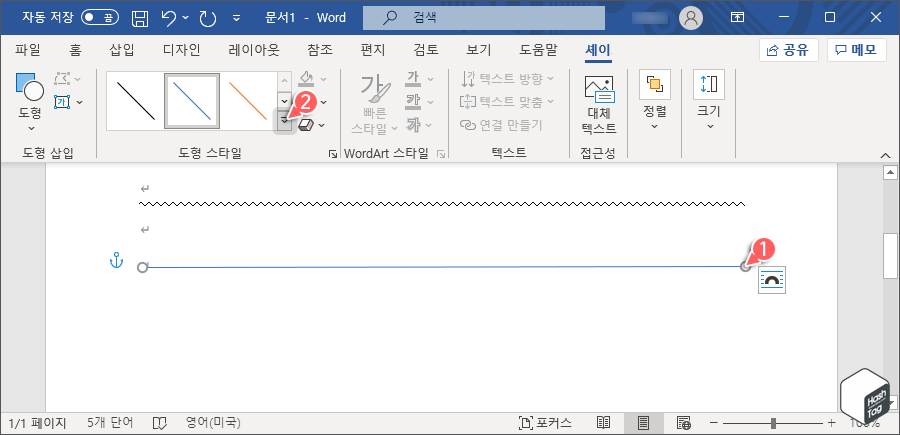The width and height of the screenshot is (900, 435).
Task: Open the 도형 shapes gallery button
Action: pyautogui.click(x=30, y=103)
